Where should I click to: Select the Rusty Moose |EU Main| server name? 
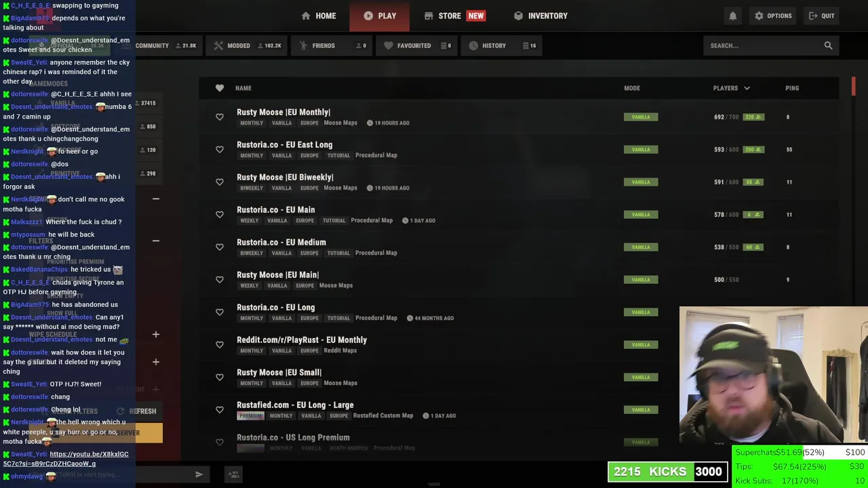[277, 275]
